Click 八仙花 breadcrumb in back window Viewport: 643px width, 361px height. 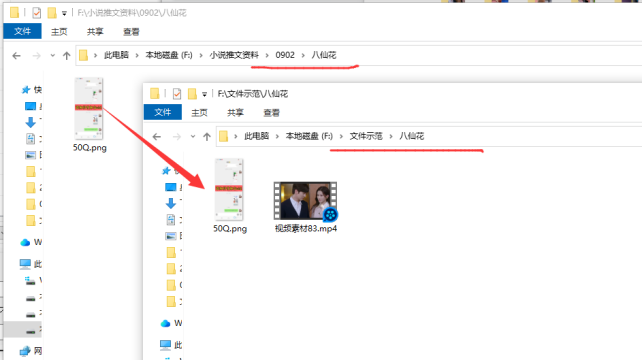click(324, 55)
